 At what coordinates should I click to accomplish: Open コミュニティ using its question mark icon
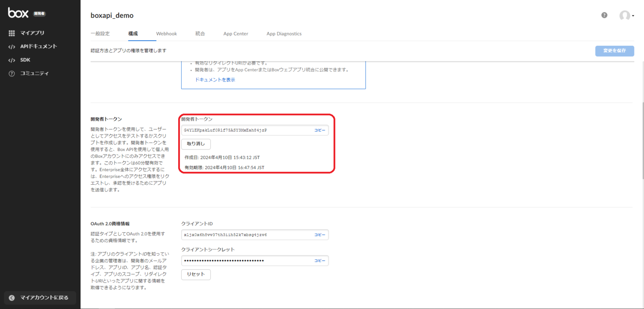11,73
